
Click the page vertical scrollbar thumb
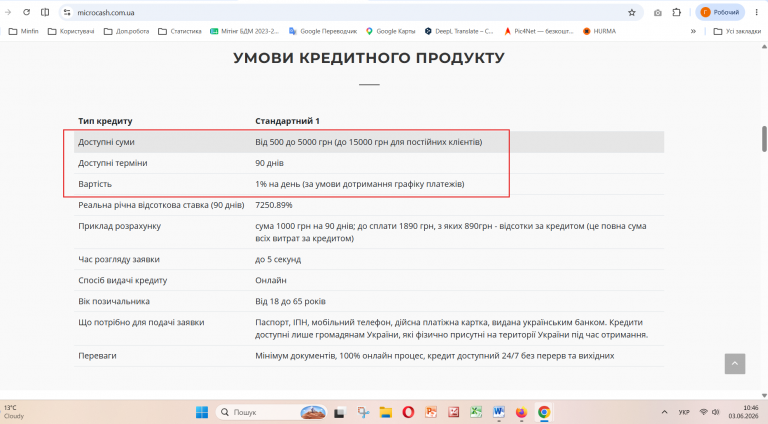pyautogui.click(x=764, y=139)
